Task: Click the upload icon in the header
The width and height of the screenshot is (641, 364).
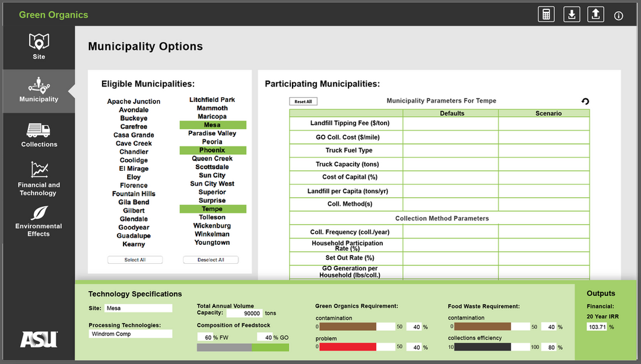Action: [x=595, y=14]
